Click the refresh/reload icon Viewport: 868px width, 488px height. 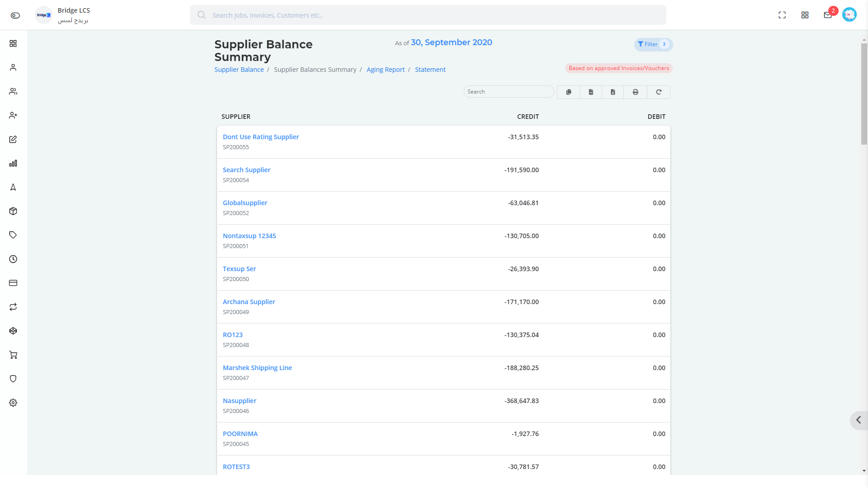coord(659,92)
